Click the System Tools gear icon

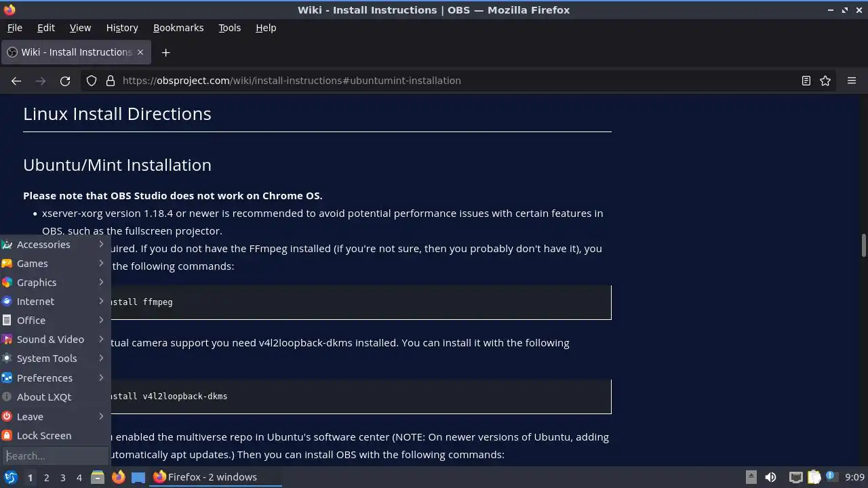(x=7, y=359)
